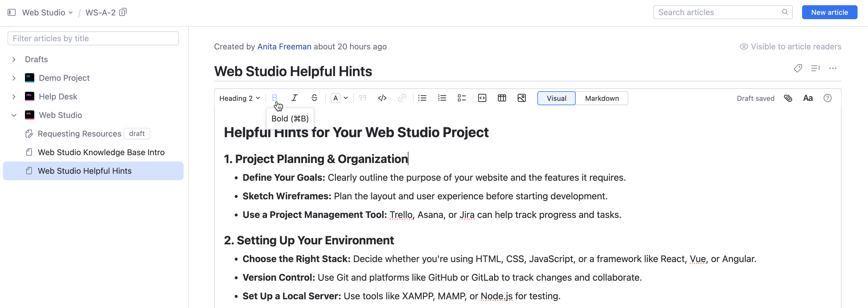
Task: Toggle strikethrough formatting
Action: click(314, 98)
